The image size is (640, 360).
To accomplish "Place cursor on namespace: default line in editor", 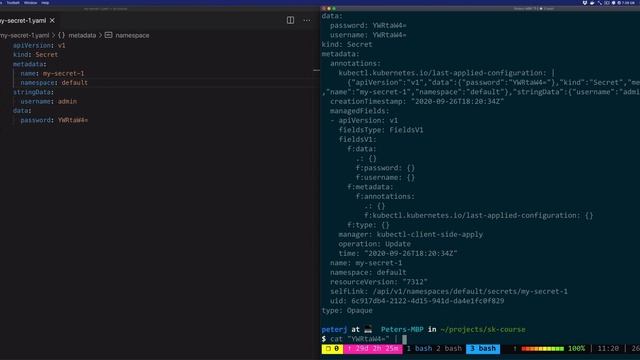I will 54,83.
